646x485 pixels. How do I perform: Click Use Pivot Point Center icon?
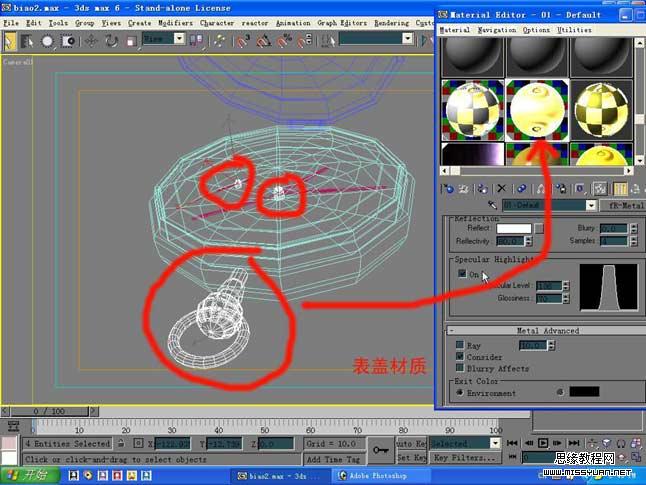[x=196, y=40]
